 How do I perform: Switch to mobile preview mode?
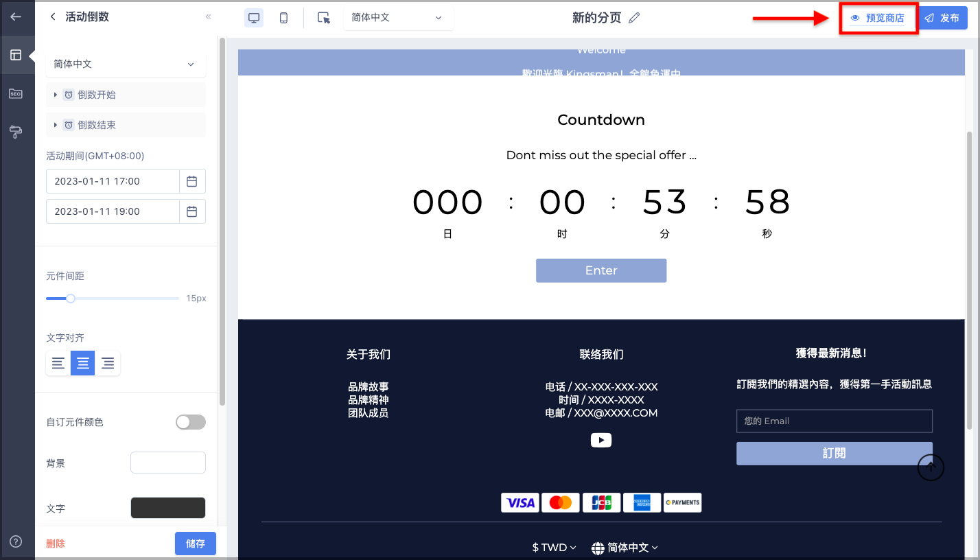click(x=283, y=18)
